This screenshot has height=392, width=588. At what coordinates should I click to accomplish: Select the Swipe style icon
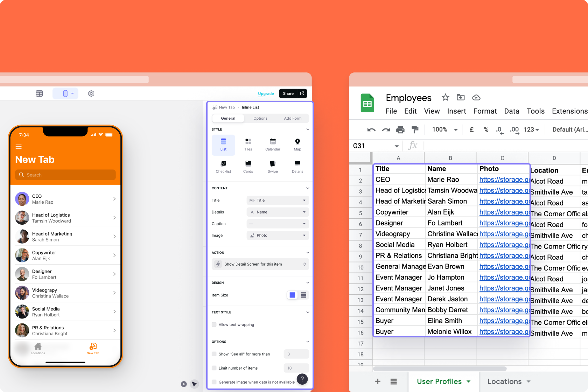tap(273, 166)
